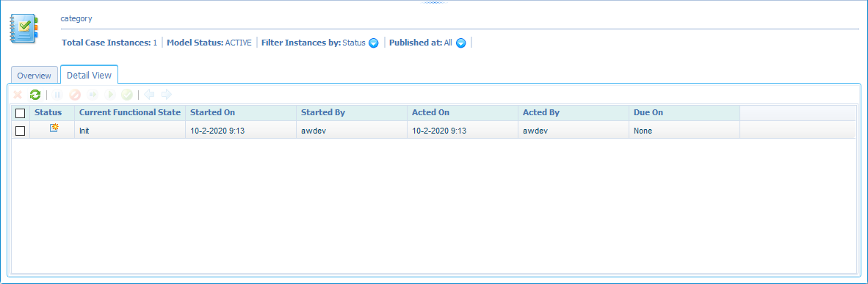Select the Detail View tab
The width and height of the screenshot is (868, 284).
point(89,75)
